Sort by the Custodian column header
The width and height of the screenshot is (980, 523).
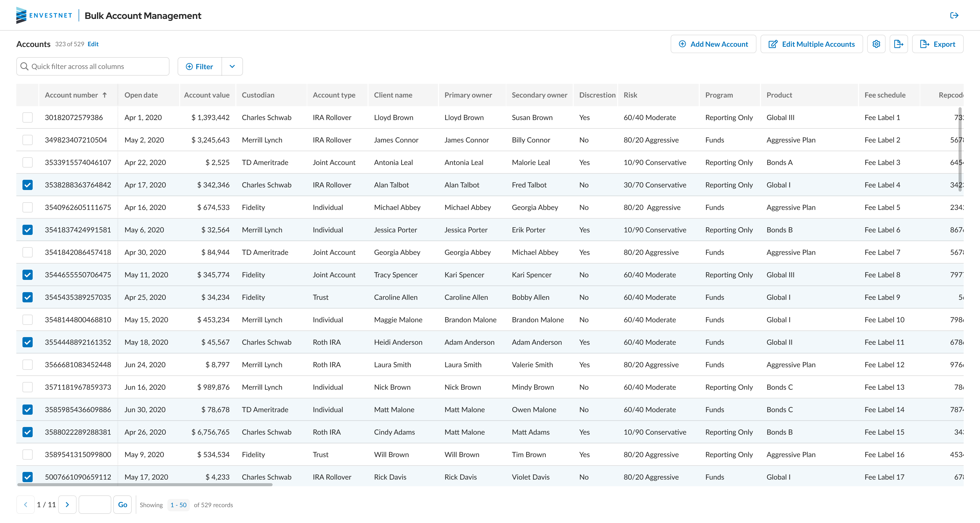point(258,95)
